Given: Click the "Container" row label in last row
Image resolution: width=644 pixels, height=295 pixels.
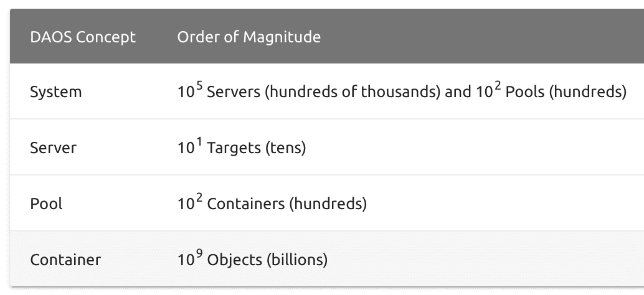Looking at the screenshot, I should point(65,260).
